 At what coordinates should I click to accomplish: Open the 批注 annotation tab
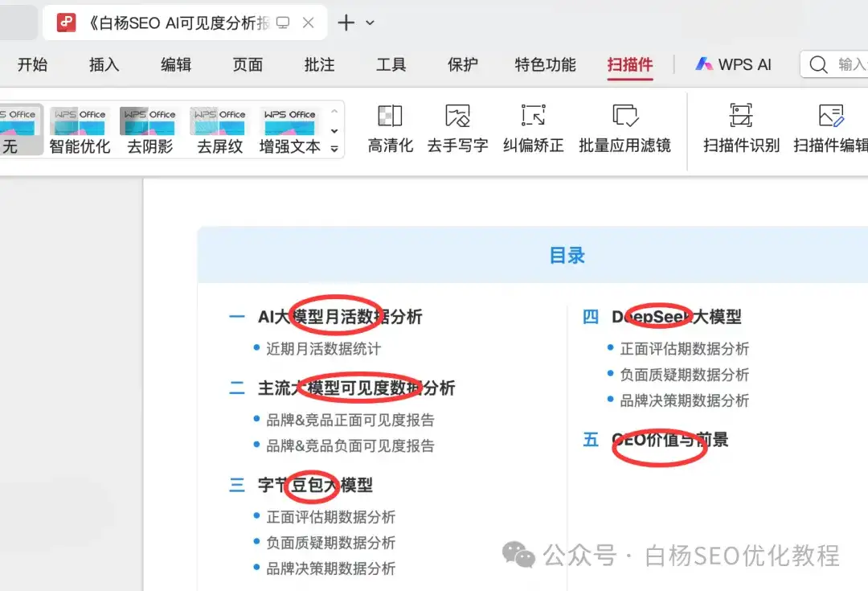click(x=319, y=65)
